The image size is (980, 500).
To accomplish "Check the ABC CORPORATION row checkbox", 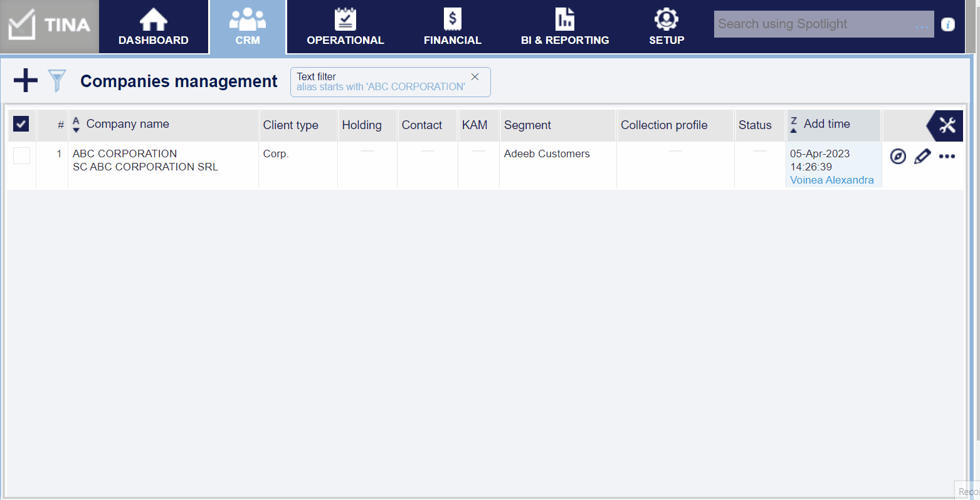I will pyautogui.click(x=21, y=156).
